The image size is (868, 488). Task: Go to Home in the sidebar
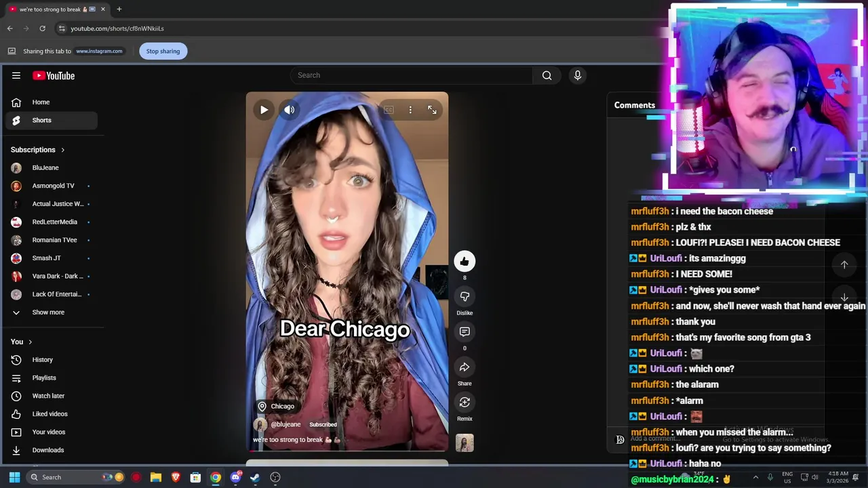pyautogui.click(x=52, y=102)
